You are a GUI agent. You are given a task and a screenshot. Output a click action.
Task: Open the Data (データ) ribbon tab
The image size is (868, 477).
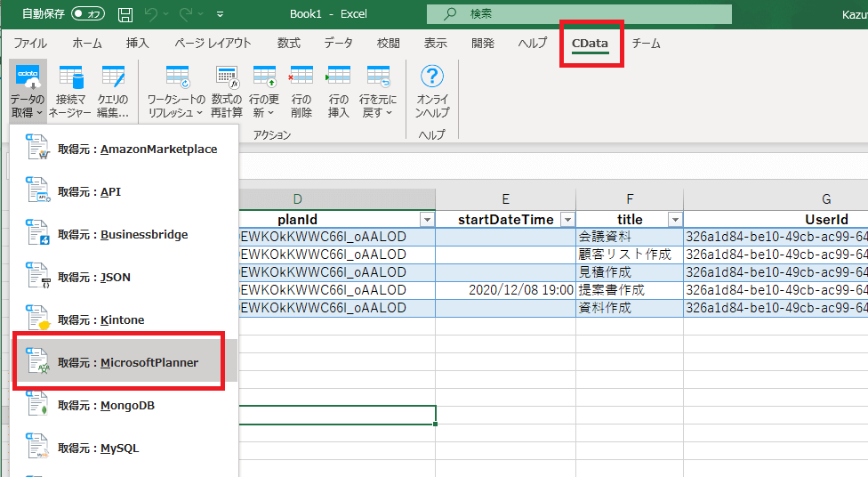(338, 43)
